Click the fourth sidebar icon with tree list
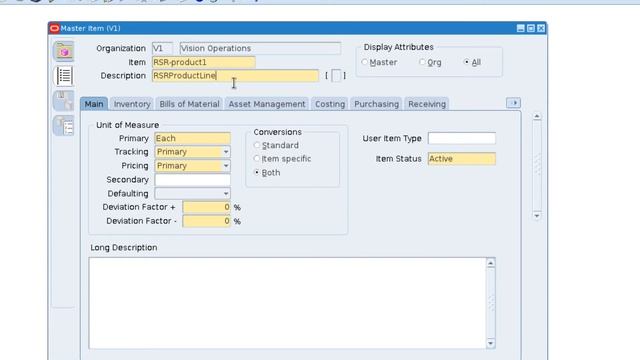 click(64, 126)
